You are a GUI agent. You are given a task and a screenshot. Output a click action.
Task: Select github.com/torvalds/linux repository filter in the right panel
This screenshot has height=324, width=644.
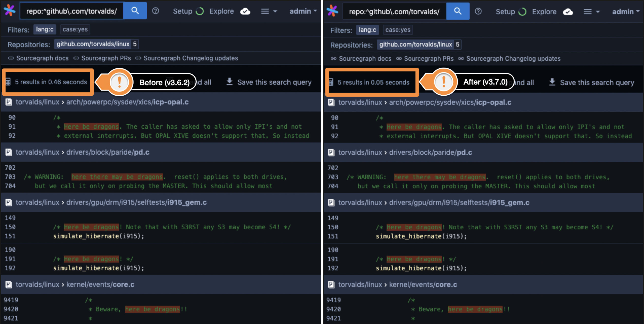pos(419,45)
